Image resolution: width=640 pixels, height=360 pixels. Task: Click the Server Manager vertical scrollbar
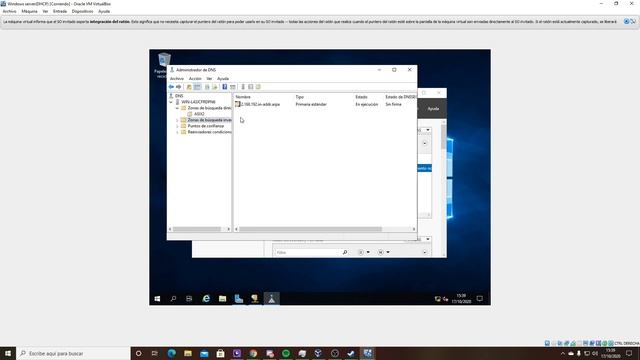pos(444,137)
